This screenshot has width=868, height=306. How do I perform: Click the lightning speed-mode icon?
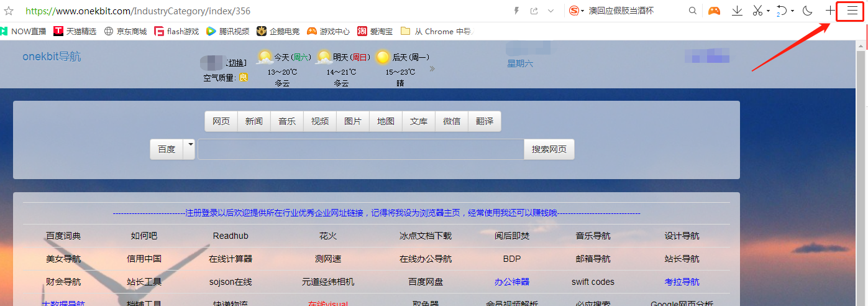pos(516,11)
